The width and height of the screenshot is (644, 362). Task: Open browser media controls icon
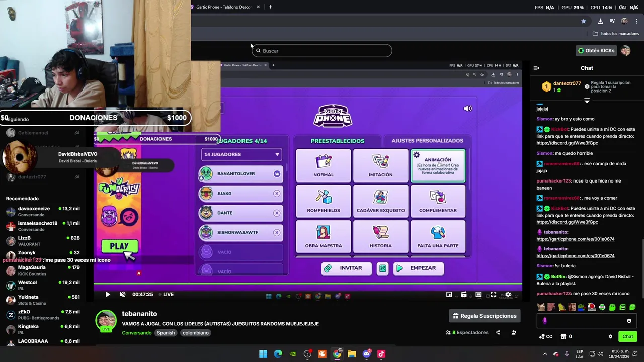(612, 21)
